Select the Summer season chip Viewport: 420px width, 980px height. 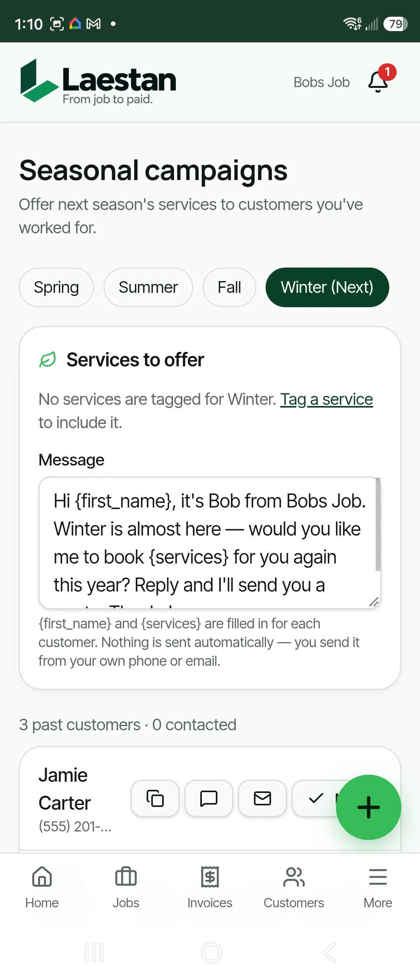click(148, 287)
